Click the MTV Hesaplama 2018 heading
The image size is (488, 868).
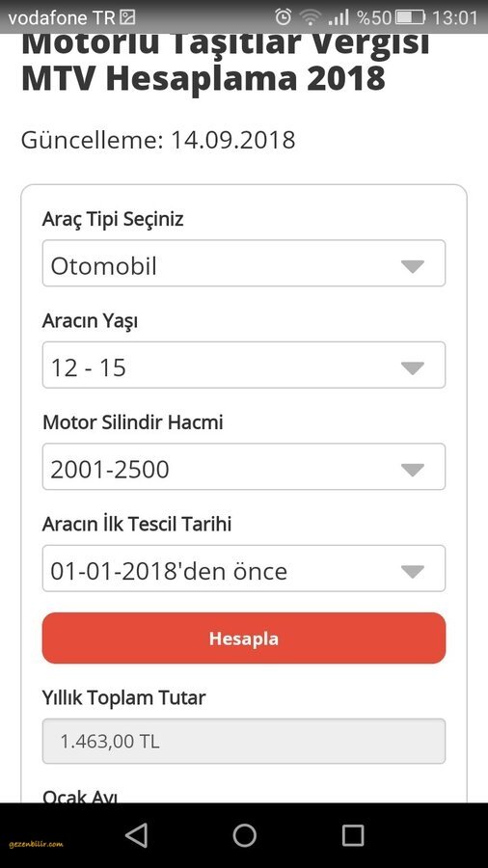203,79
